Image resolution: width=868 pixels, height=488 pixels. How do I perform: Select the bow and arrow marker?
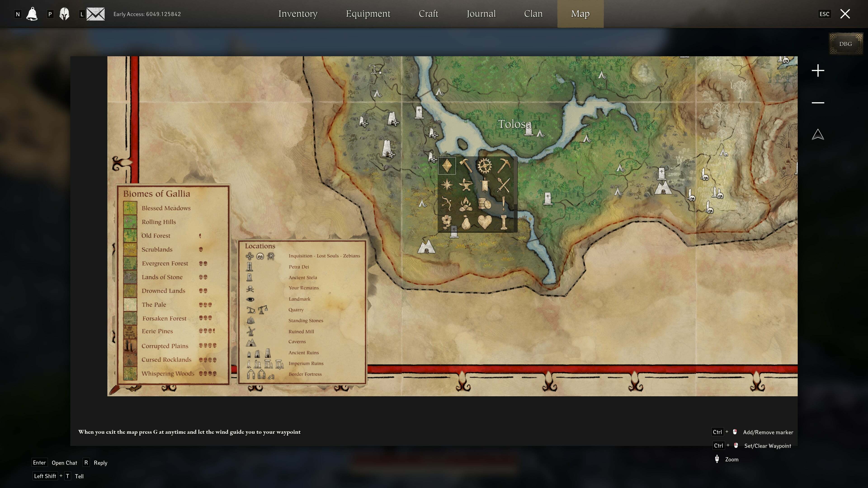(447, 204)
